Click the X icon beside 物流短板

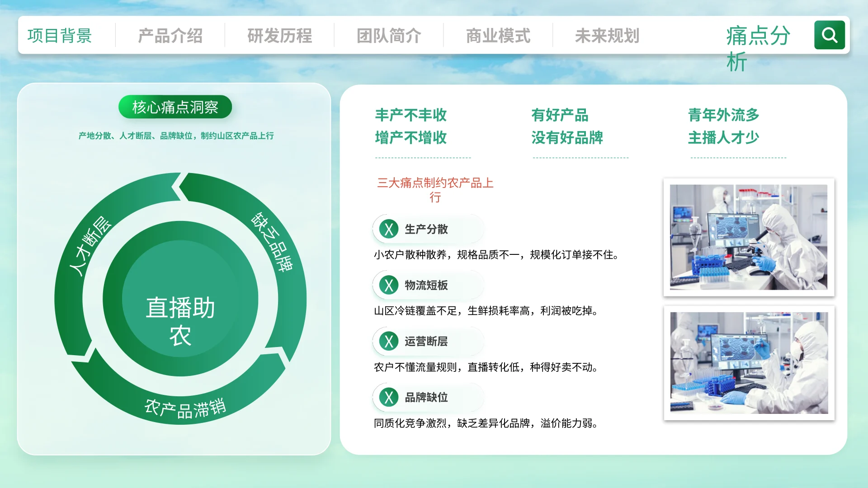(x=389, y=285)
